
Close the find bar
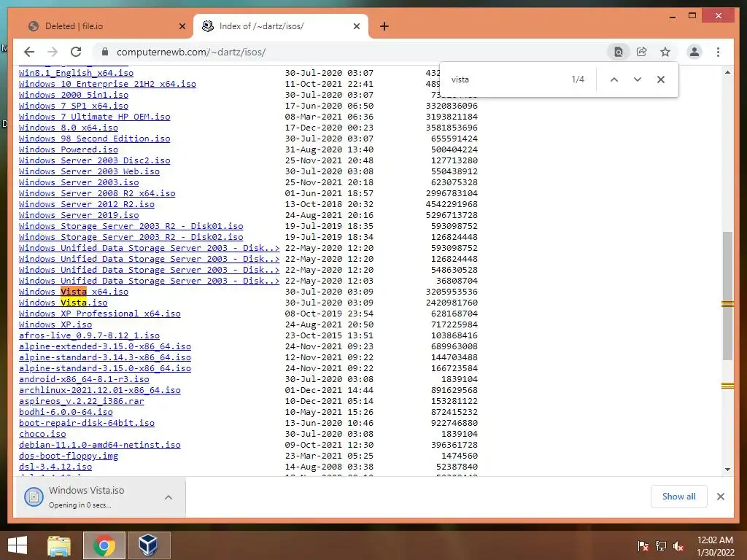coord(661,79)
